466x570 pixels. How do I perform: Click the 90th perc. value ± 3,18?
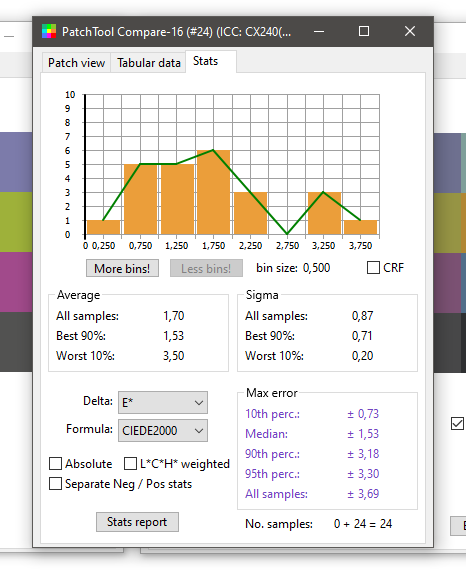(x=363, y=454)
